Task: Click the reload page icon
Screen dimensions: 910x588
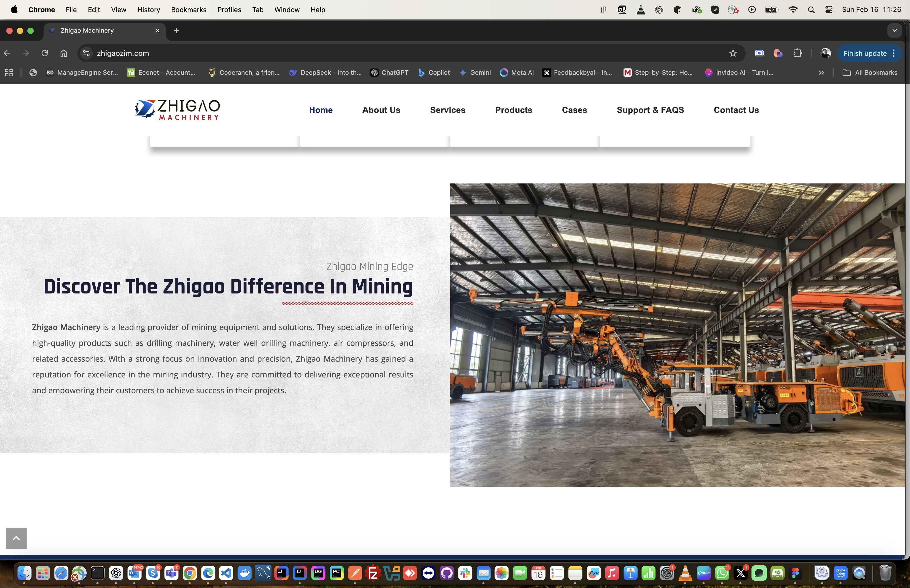Action: point(45,53)
